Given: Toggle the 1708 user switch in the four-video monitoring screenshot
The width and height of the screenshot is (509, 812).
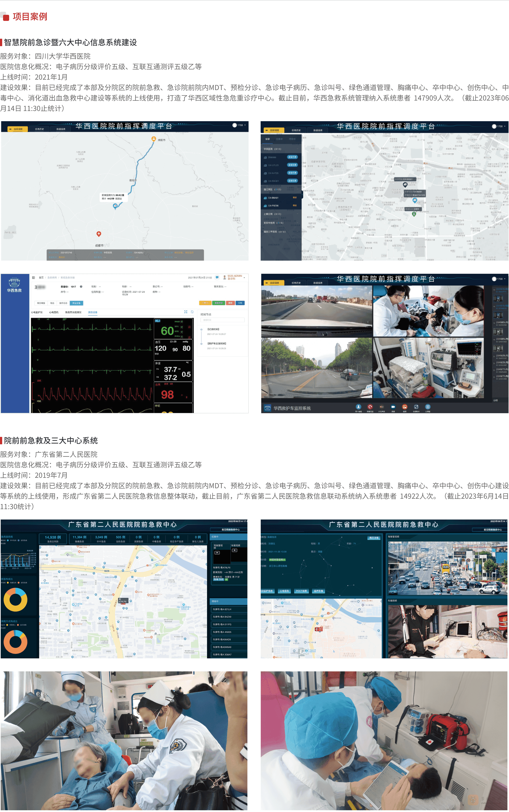Looking at the screenshot, I should click(x=494, y=279).
